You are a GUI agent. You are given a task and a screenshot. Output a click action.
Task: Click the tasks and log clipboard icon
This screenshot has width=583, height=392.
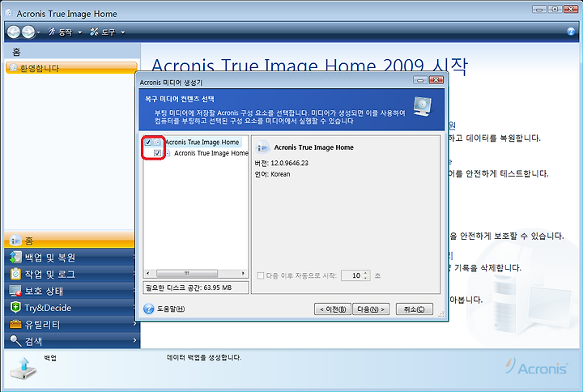tap(15, 274)
